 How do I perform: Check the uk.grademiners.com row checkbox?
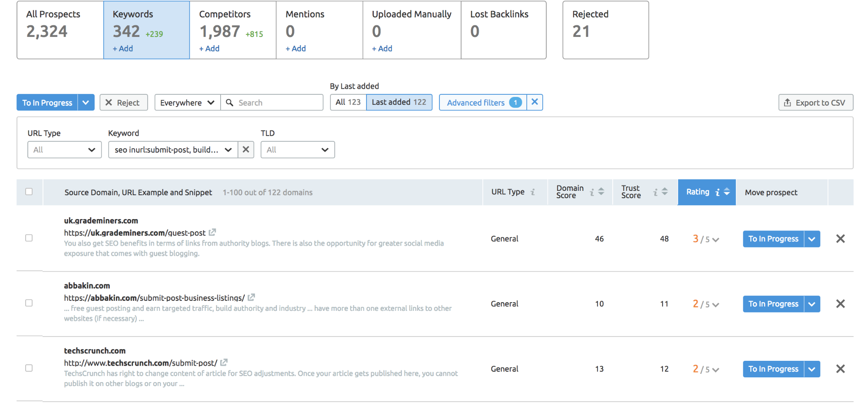click(29, 238)
